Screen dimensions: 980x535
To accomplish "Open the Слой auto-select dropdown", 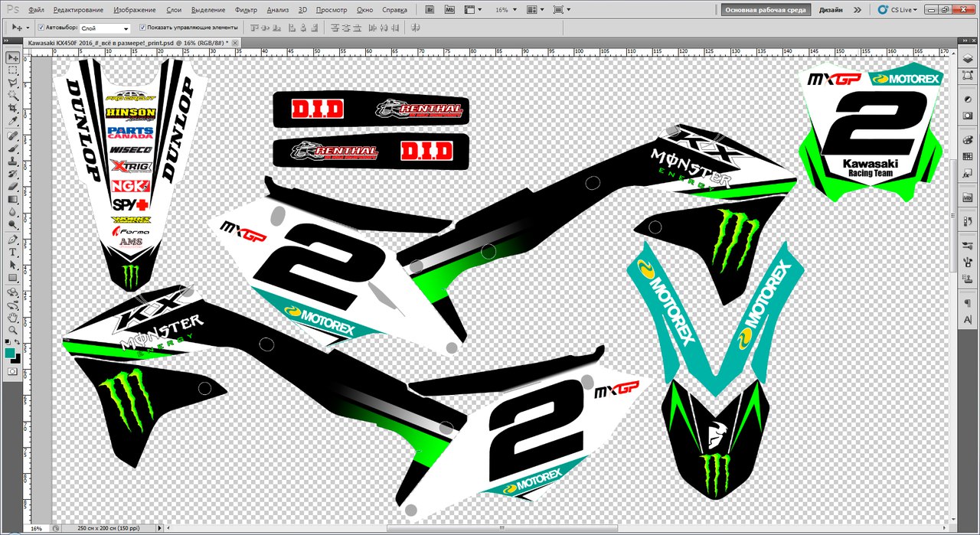I will pyautogui.click(x=105, y=28).
